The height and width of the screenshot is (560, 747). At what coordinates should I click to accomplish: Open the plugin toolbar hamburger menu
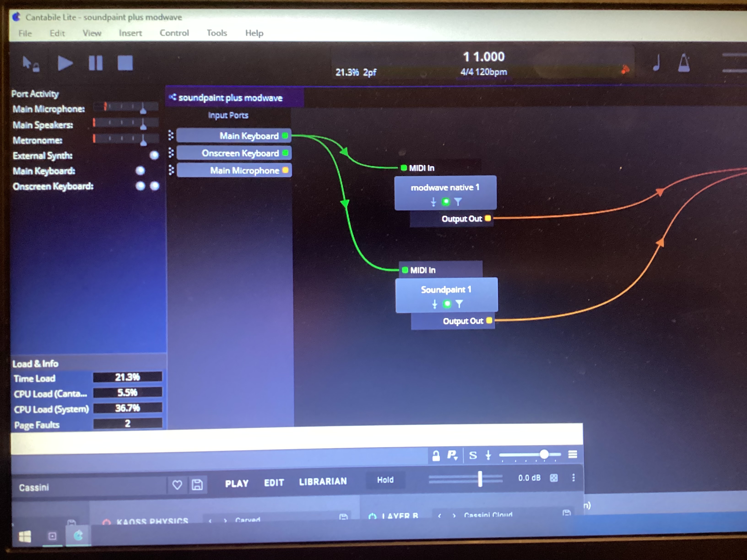click(x=573, y=454)
